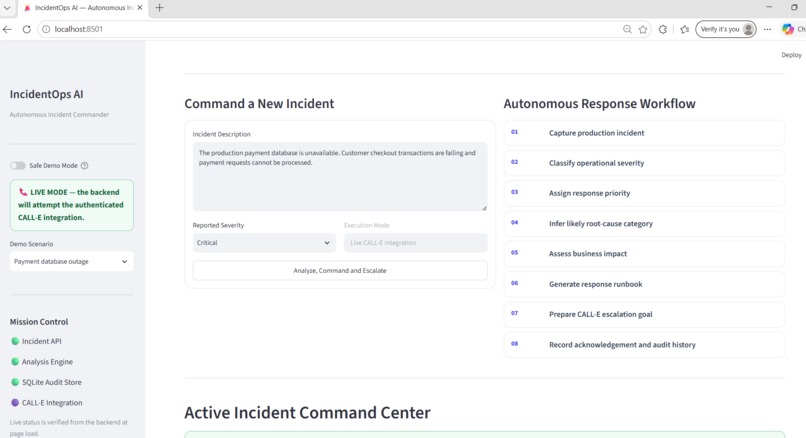This screenshot has width=806, height=438.
Task: Click inside the Incident Description text area
Action: click(340, 176)
